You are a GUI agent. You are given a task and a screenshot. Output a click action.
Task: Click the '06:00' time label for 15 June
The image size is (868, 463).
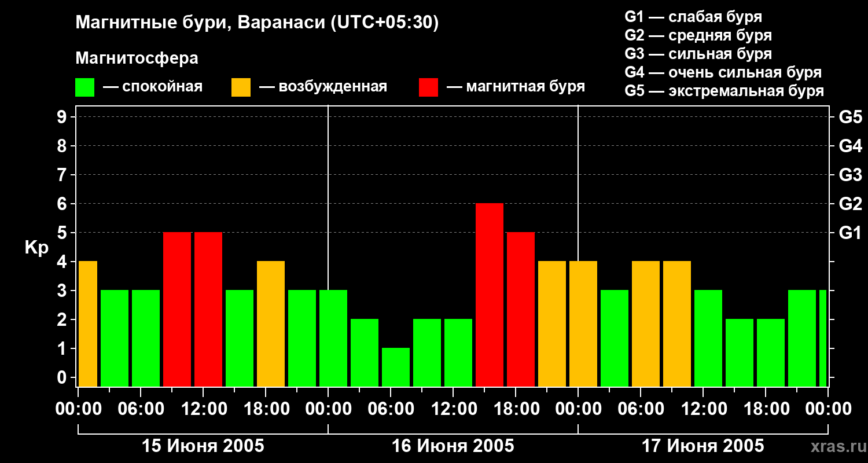click(142, 409)
